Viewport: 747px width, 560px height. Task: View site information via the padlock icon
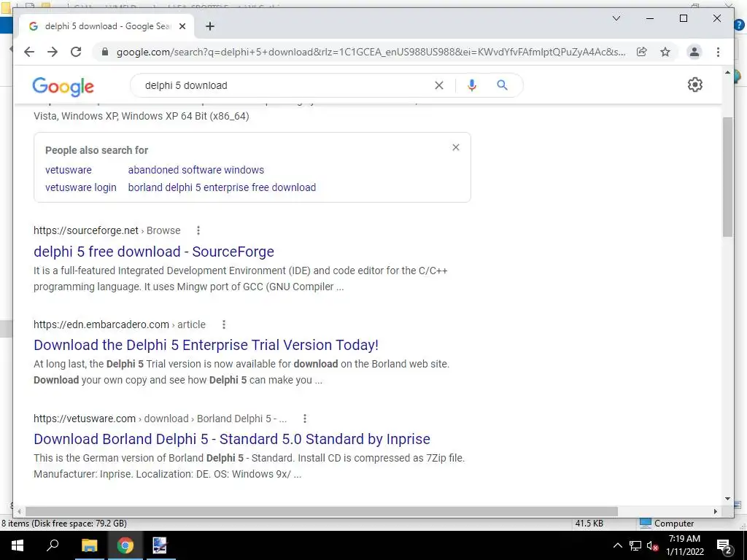click(x=105, y=52)
